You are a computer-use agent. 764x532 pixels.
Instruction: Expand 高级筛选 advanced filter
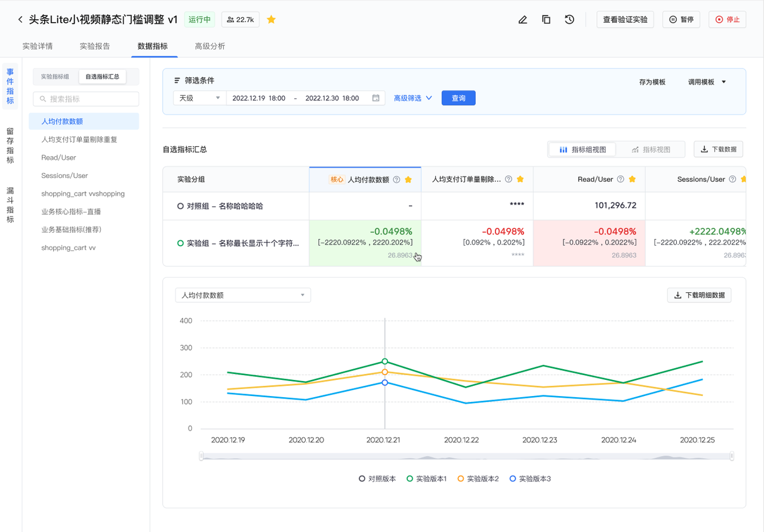412,98
